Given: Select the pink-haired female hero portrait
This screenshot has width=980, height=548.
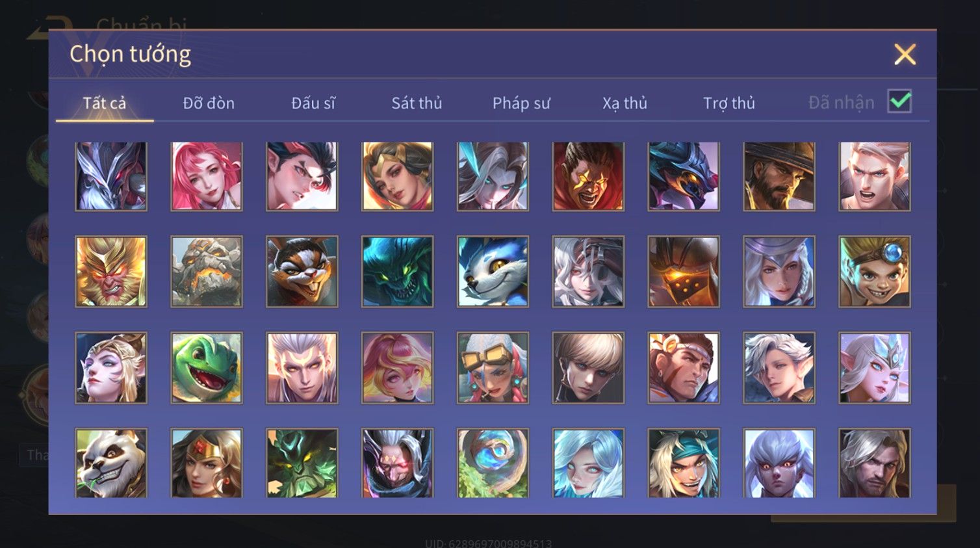Looking at the screenshot, I should (207, 176).
